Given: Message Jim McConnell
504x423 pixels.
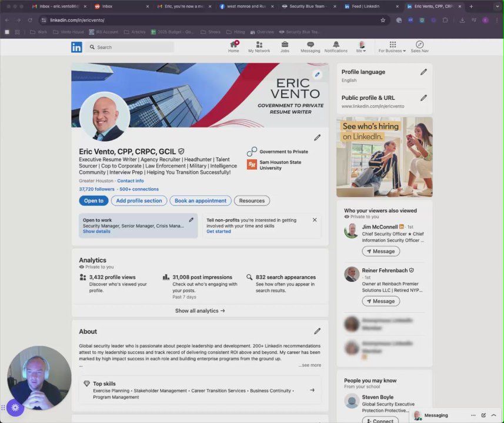Looking at the screenshot, I should (381, 251).
